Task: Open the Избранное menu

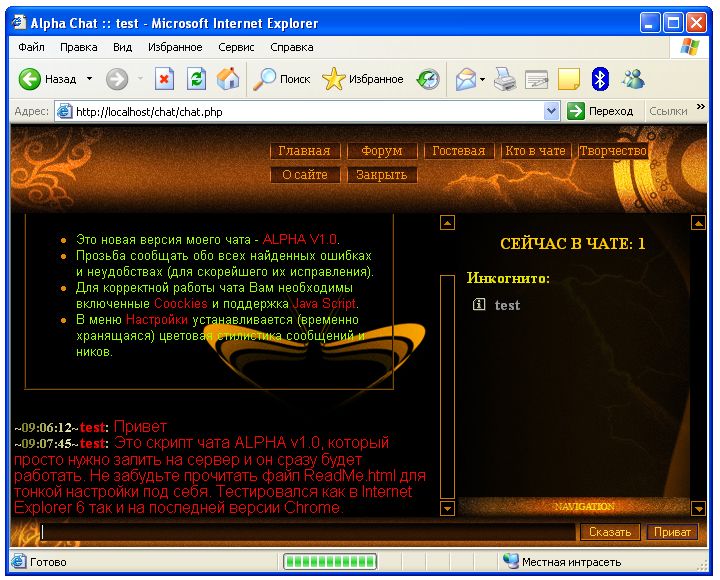Action: pyautogui.click(x=175, y=47)
